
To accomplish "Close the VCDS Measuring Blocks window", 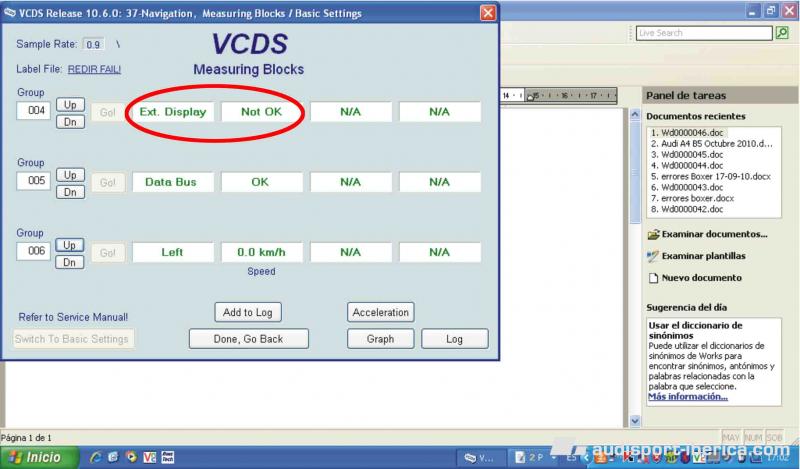I will point(488,13).
